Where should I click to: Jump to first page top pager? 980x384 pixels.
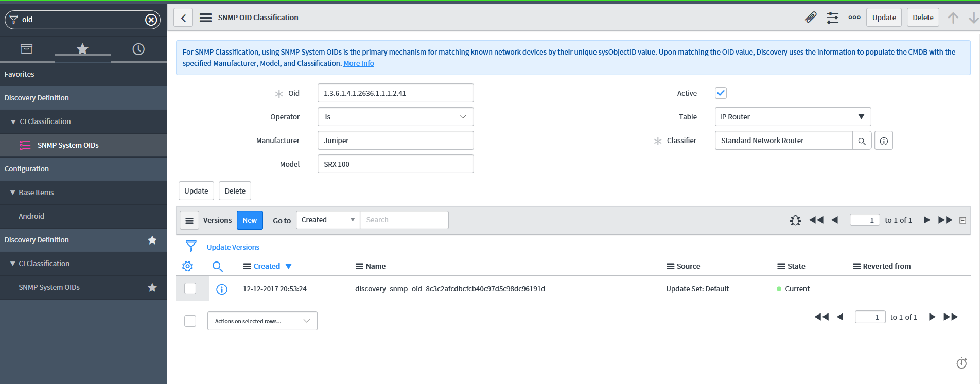click(x=816, y=220)
